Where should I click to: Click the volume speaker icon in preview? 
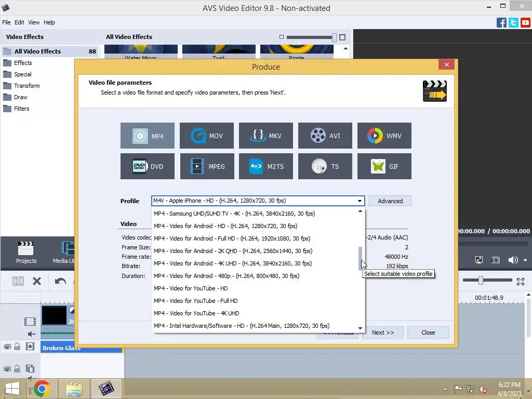513,260
